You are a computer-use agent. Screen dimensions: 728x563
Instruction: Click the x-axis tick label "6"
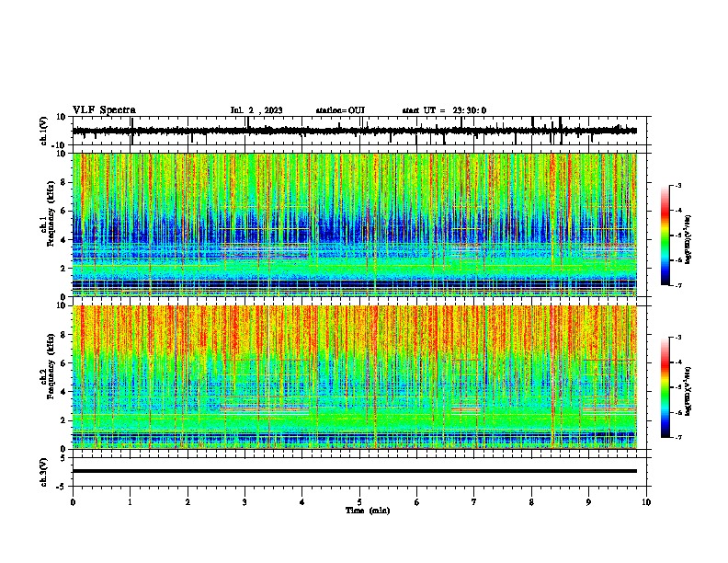coord(417,502)
